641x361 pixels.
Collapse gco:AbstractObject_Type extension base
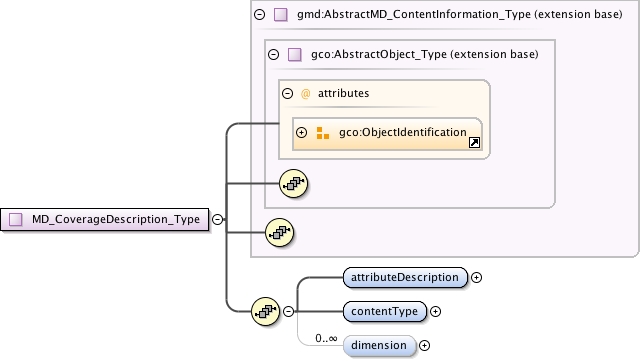tap(273, 54)
